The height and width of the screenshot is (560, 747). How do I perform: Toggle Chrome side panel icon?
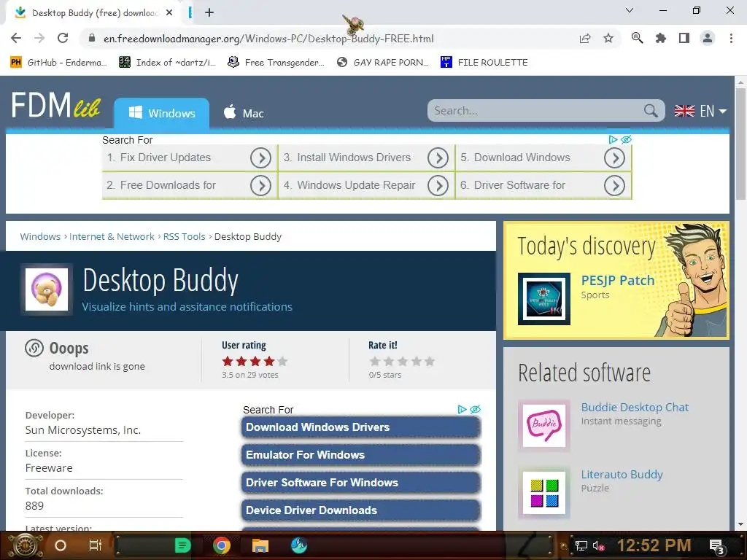click(684, 38)
